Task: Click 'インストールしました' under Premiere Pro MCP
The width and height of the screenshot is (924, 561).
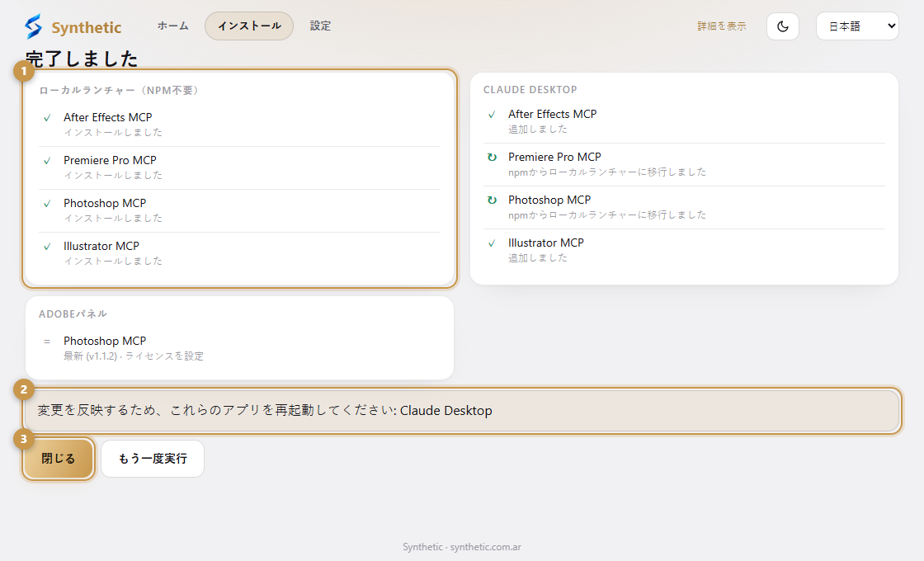Action: pos(113,176)
